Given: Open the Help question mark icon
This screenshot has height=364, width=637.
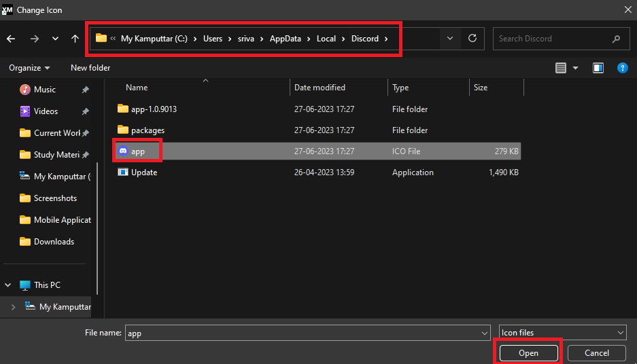Looking at the screenshot, I should [x=621, y=68].
